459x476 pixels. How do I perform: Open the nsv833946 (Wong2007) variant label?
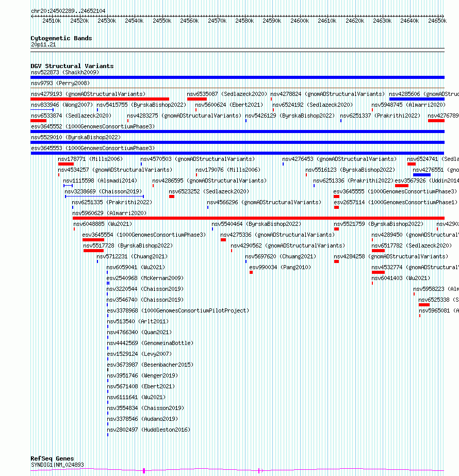[x=62, y=105]
